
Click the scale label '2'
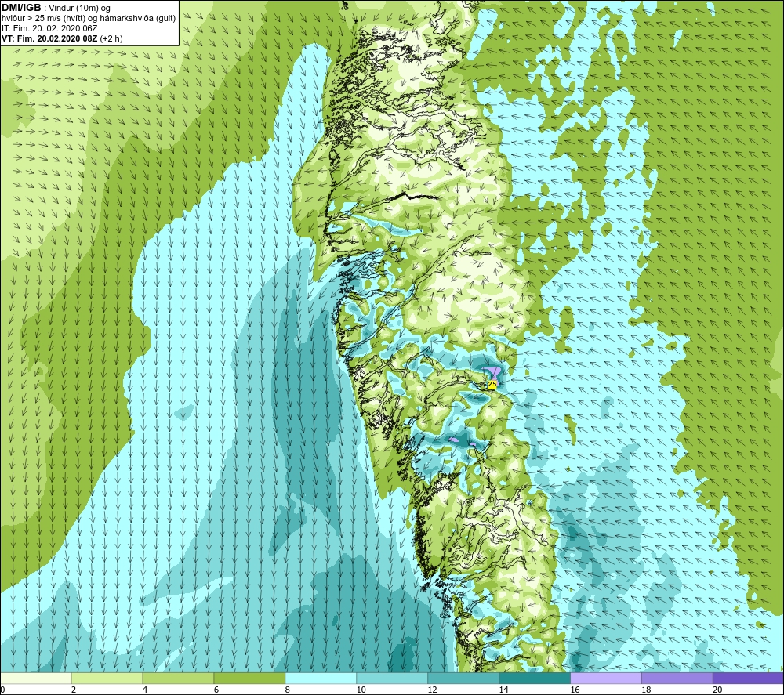[x=74, y=690]
